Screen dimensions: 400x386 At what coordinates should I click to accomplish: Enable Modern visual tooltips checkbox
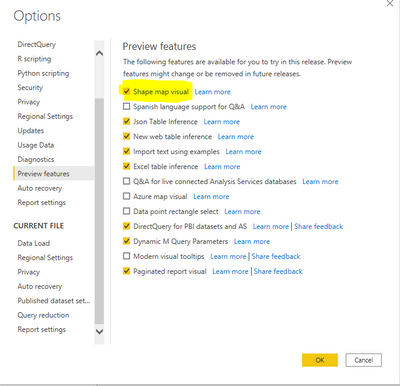coord(126,256)
